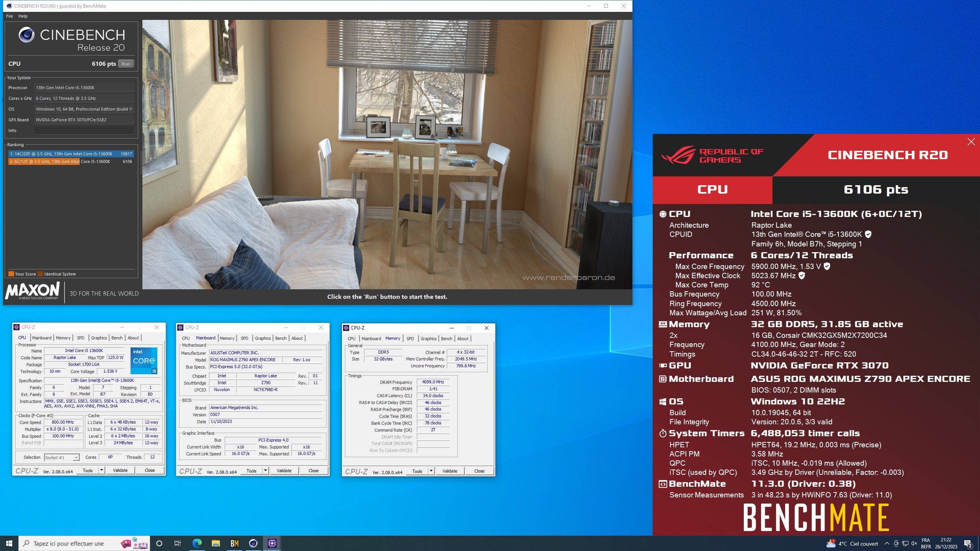Close the BenchMate Cinebench R20 result panel
Image resolution: width=980 pixels, height=551 pixels.
(x=971, y=142)
